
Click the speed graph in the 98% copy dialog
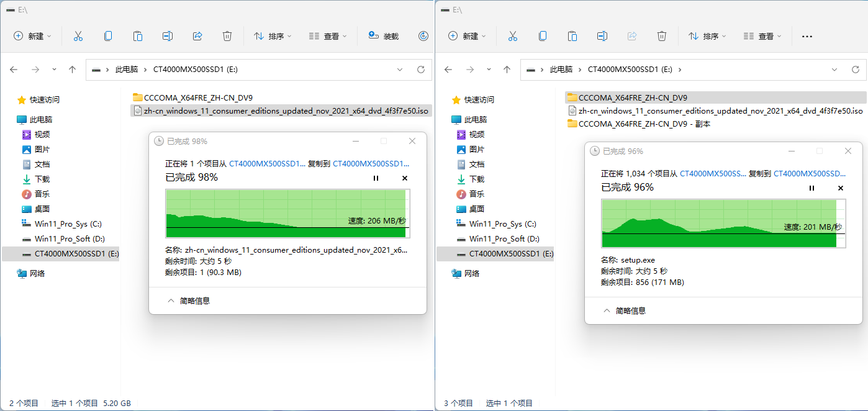[287, 214]
